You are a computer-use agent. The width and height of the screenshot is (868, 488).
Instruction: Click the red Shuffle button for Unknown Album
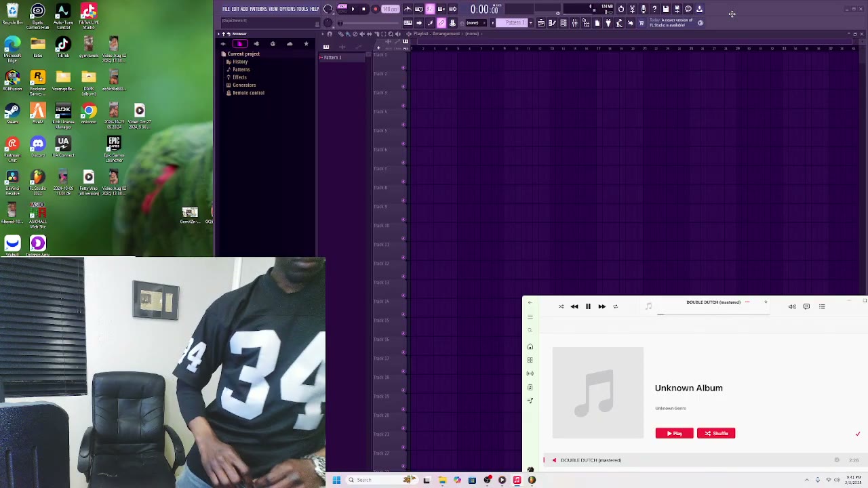point(715,433)
